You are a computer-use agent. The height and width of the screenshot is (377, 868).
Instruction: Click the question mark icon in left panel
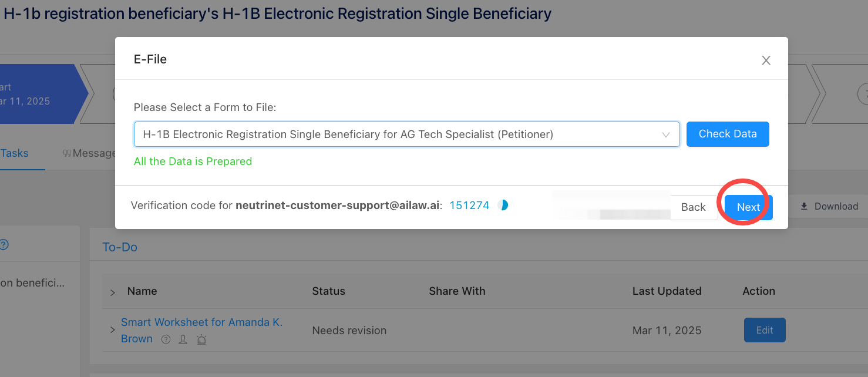click(4, 244)
